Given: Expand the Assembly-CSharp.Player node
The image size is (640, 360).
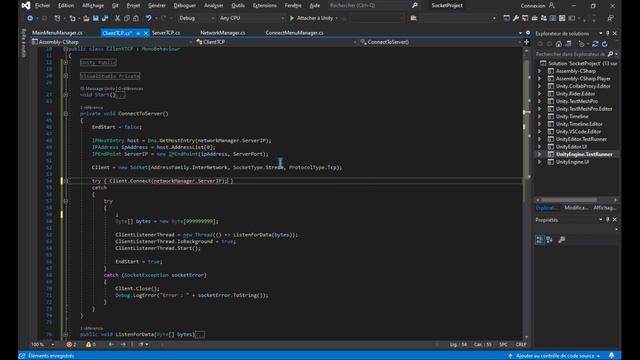Looking at the screenshot, I should pyautogui.click(x=540, y=79).
